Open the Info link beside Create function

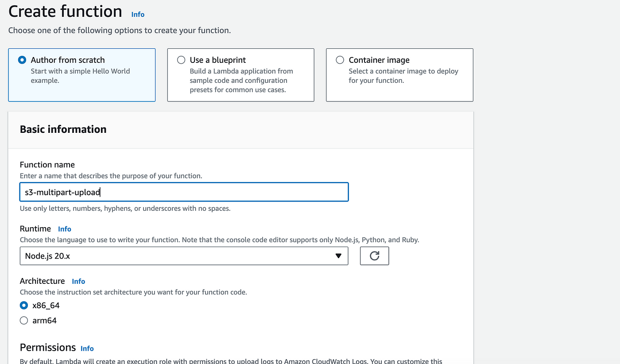pos(137,14)
